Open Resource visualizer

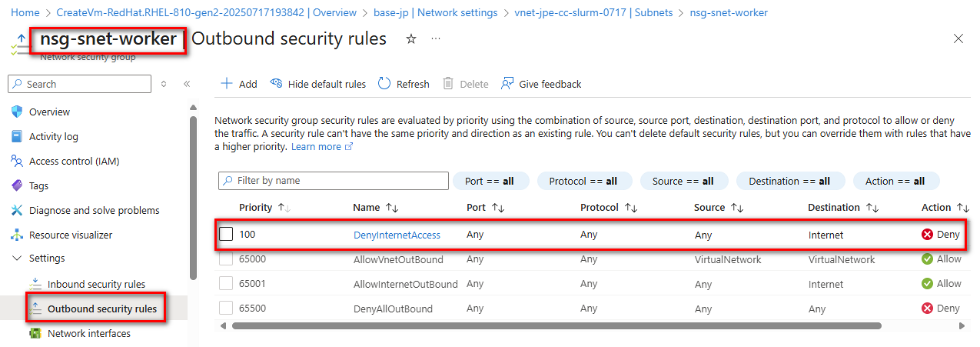(70, 235)
